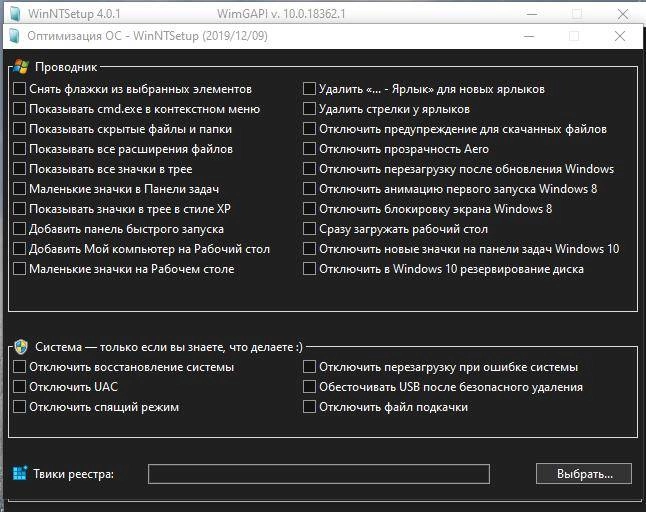646x512 pixels.
Task: Click the Твики реестра path field
Action: point(319,474)
